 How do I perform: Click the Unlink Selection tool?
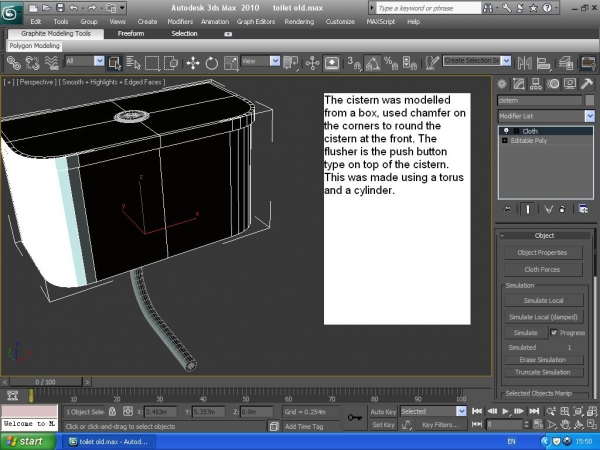click(x=33, y=63)
